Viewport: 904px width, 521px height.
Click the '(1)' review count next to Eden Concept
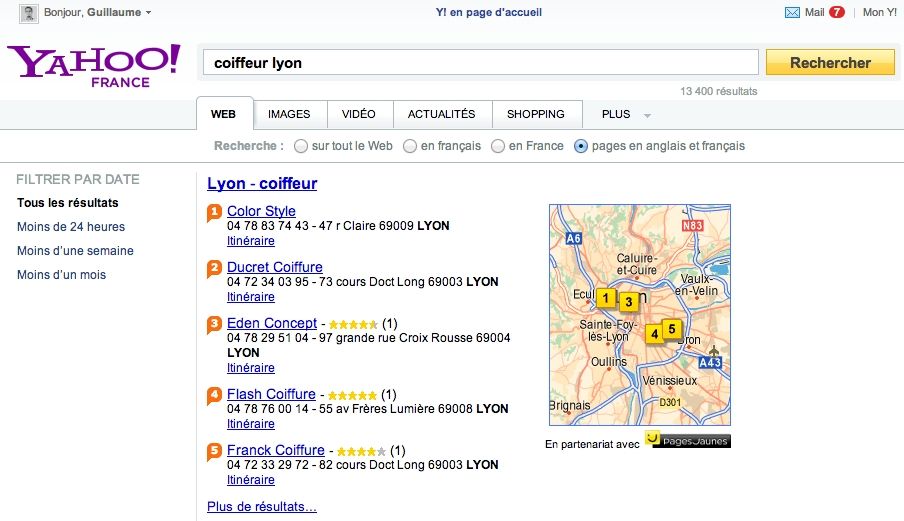click(x=390, y=324)
